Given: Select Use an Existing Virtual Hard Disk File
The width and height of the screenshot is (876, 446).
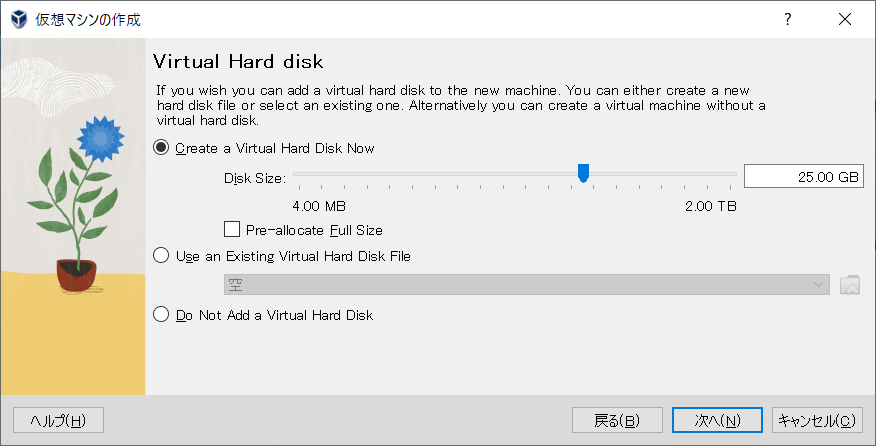Looking at the screenshot, I should pyautogui.click(x=162, y=256).
